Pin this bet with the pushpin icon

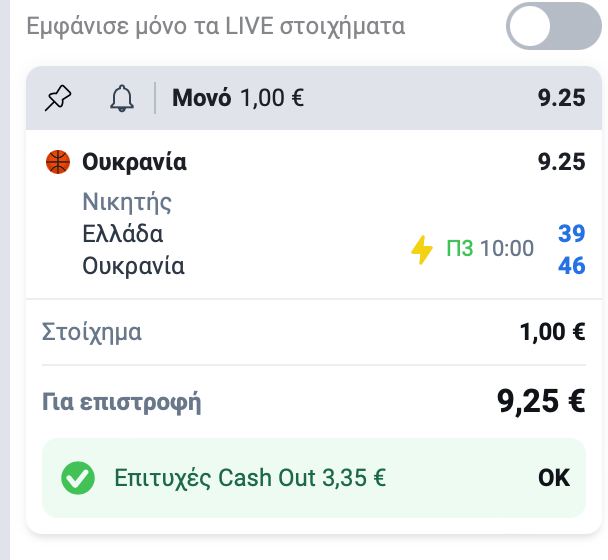coord(58,98)
